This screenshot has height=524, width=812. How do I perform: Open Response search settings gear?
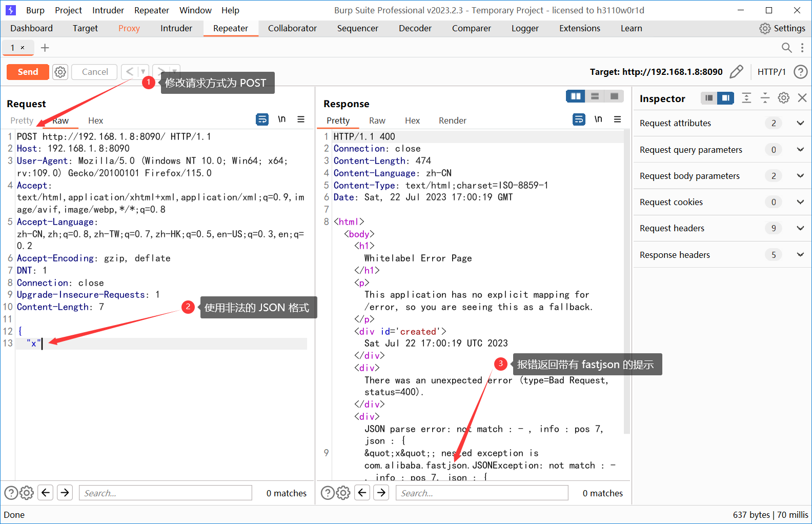coord(343,493)
